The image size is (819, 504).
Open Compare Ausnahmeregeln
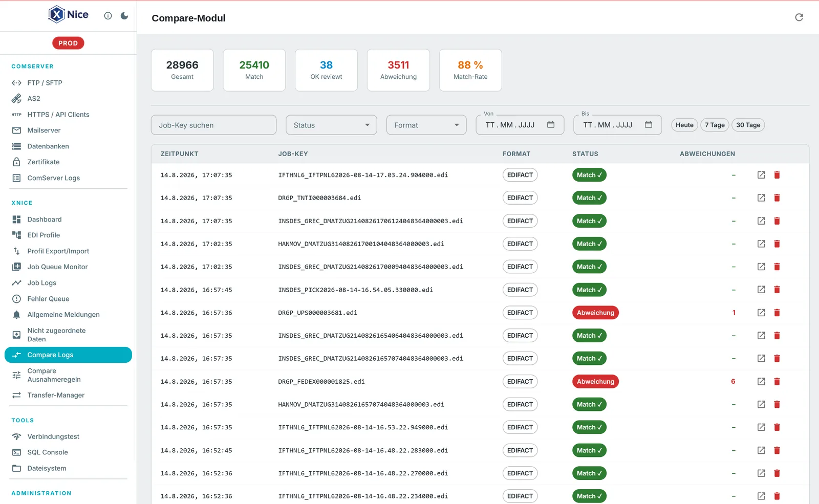pos(68,375)
